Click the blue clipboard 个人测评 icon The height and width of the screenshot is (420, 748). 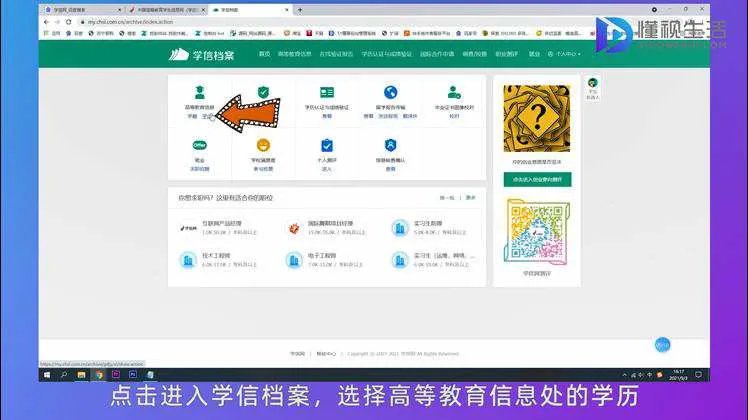(x=327, y=145)
